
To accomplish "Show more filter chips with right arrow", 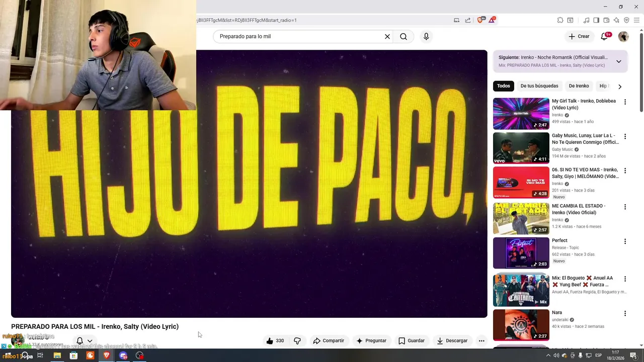I will [x=620, y=86].
